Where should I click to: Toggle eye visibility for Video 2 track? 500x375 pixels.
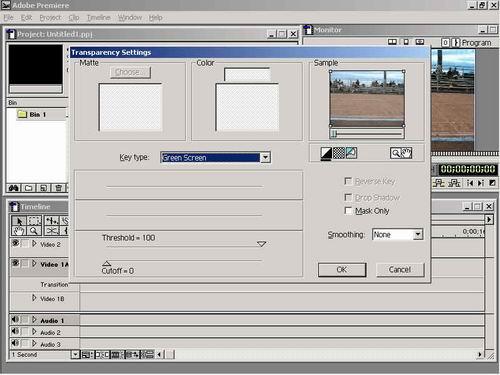coord(15,243)
